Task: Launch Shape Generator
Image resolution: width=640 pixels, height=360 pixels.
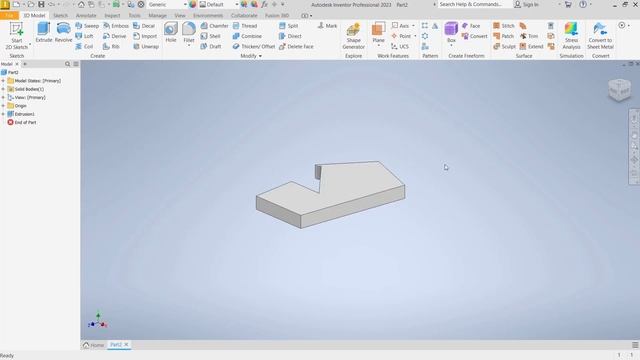Action: tap(353, 36)
